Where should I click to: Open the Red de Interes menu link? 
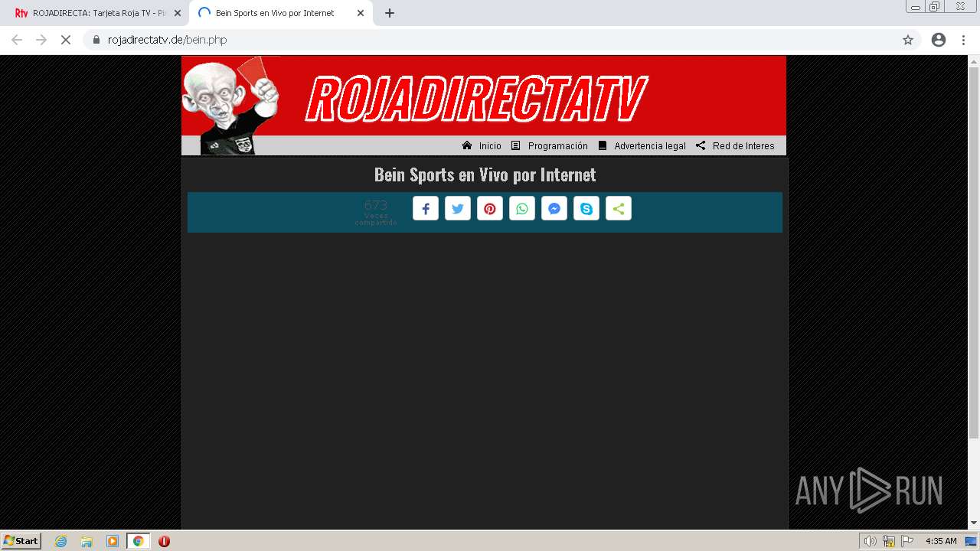(x=736, y=145)
